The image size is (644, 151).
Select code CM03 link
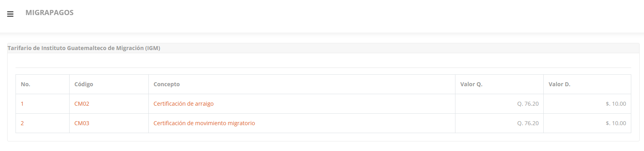(82, 123)
